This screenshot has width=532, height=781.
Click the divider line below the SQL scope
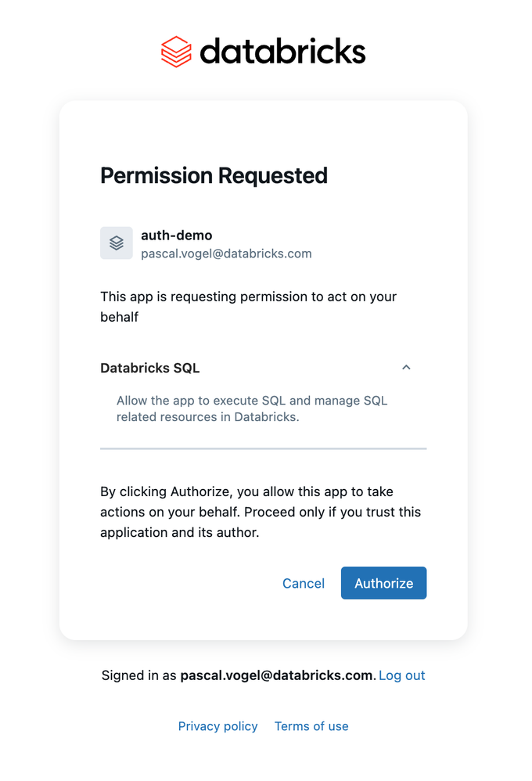(x=263, y=448)
